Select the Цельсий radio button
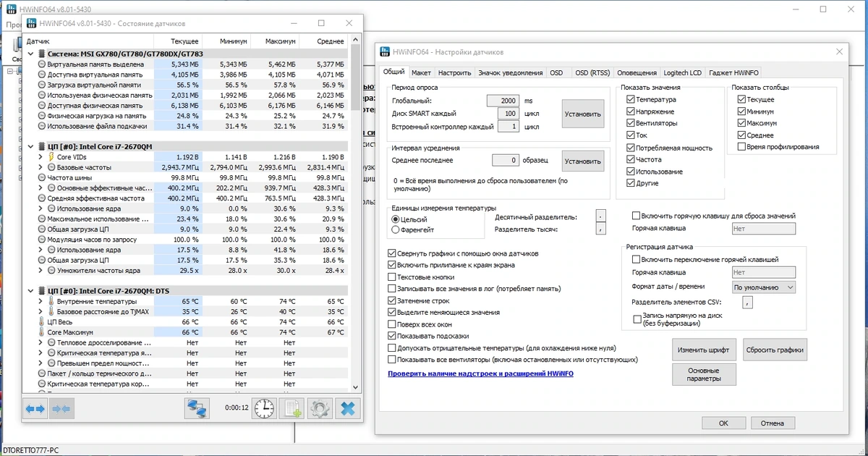 pyautogui.click(x=395, y=219)
